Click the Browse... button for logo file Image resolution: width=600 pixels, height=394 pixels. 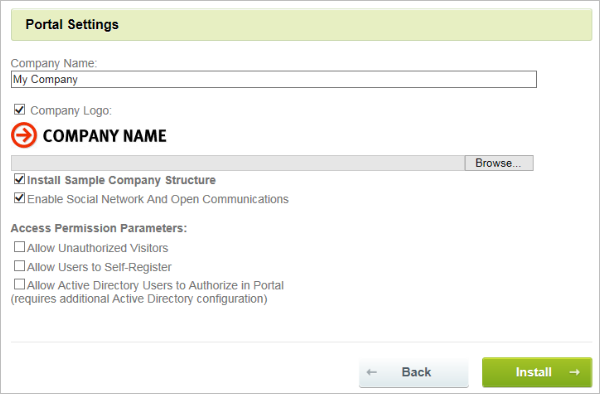499,163
